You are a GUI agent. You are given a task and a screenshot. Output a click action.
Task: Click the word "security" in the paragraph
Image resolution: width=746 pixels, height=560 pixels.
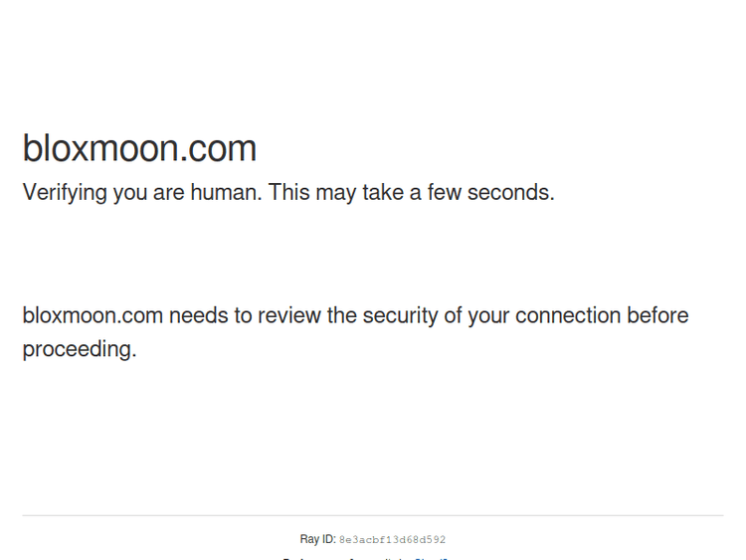click(400, 316)
